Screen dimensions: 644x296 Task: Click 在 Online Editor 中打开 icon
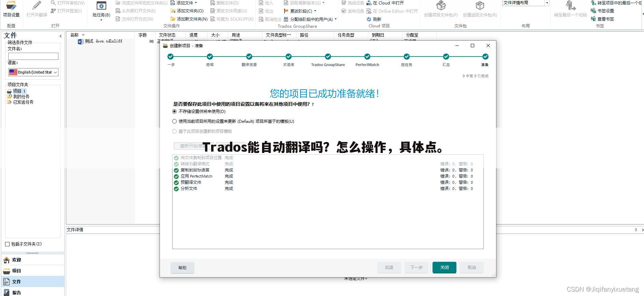[x=369, y=11]
